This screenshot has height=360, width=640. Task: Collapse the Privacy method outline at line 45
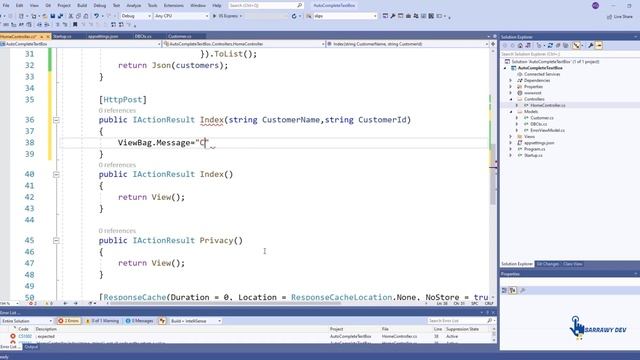tap(56, 241)
